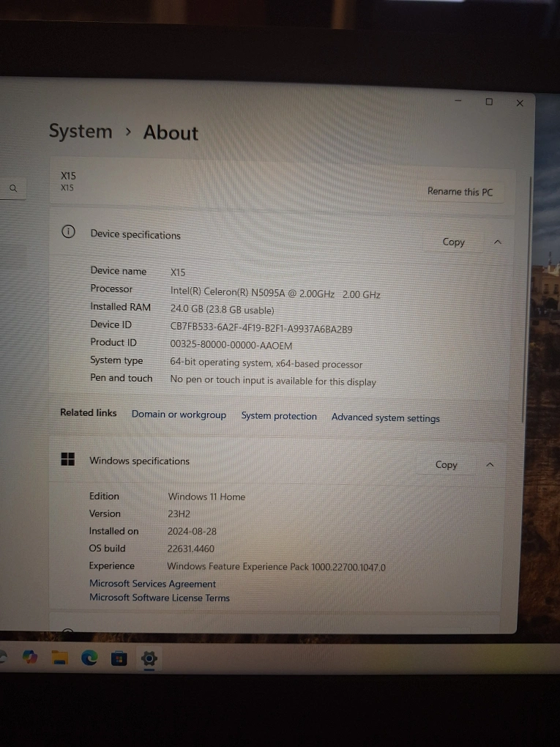Open Microsoft Software License Terms link
Viewport: 560px width, 747px height.
pos(159,598)
